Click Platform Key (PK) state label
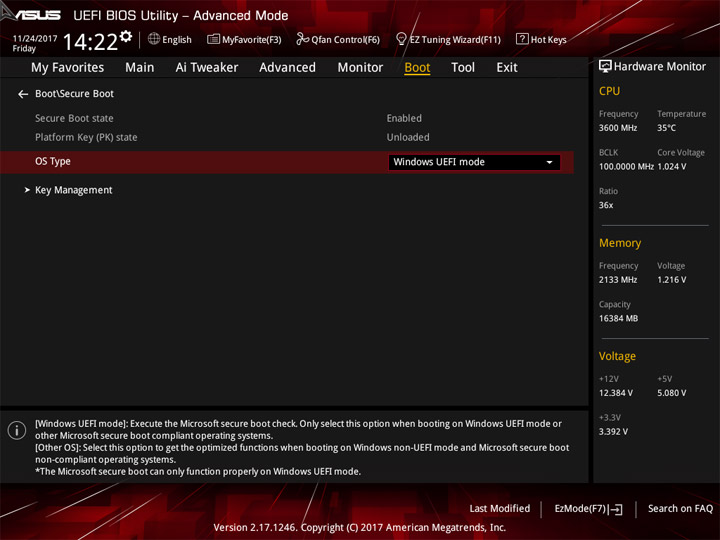Image resolution: width=720 pixels, height=540 pixels. [86, 137]
